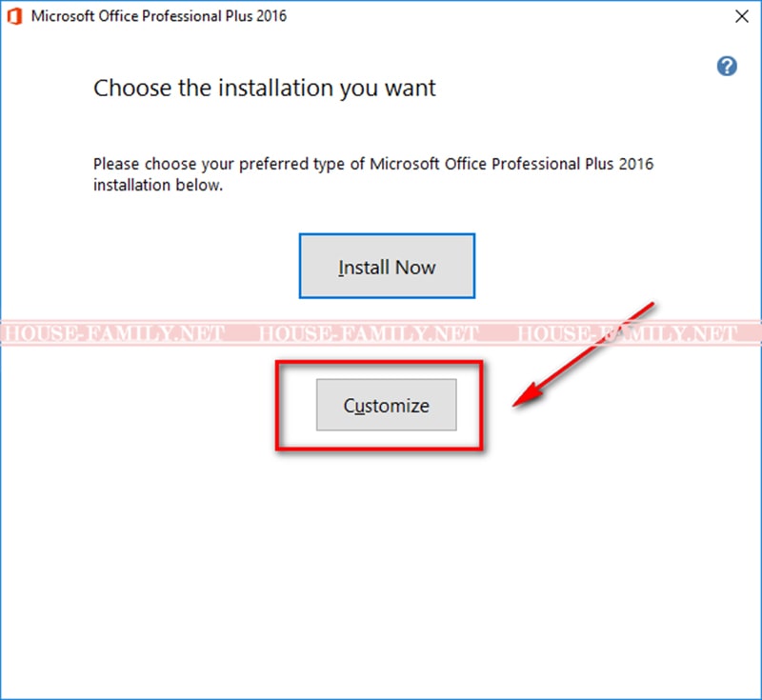This screenshot has height=700, width=762.
Task: Click the Office logo in title bar
Action: pyautogui.click(x=14, y=16)
